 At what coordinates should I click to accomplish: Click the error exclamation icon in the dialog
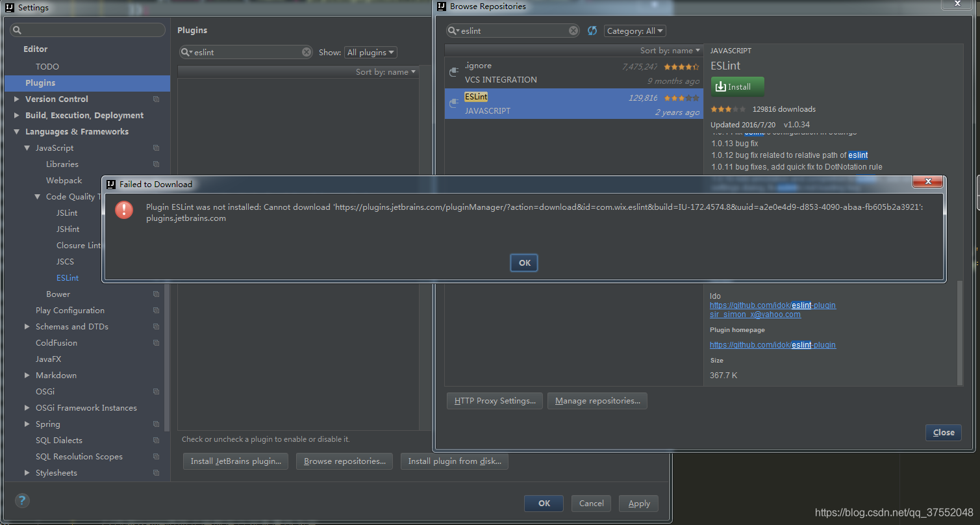tap(124, 211)
